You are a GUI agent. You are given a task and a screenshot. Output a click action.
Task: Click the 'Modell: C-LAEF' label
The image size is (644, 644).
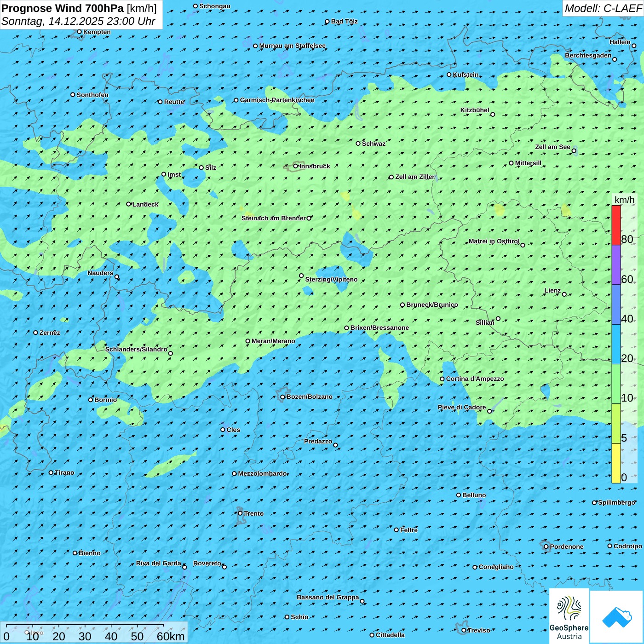[x=603, y=8]
